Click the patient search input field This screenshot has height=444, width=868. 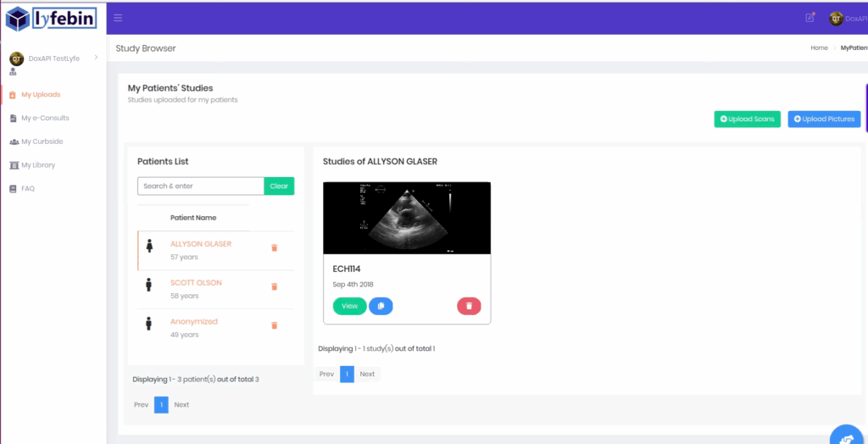(x=201, y=186)
